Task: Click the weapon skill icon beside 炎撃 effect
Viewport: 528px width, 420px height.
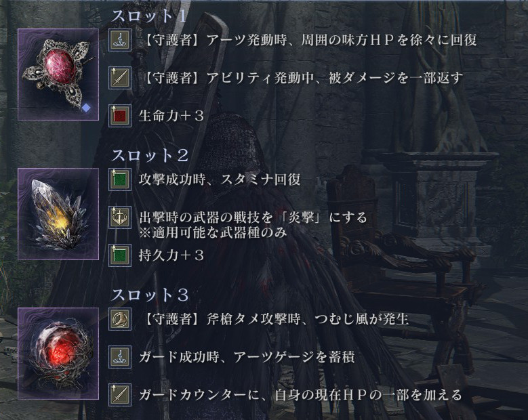Action: coord(120,217)
